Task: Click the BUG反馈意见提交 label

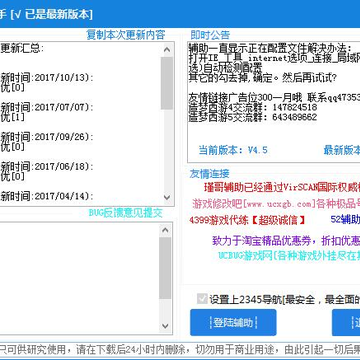Action: (x=126, y=213)
